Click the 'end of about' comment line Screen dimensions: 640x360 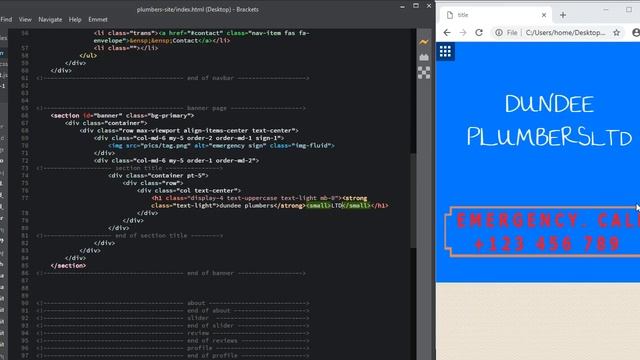[173, 311]
